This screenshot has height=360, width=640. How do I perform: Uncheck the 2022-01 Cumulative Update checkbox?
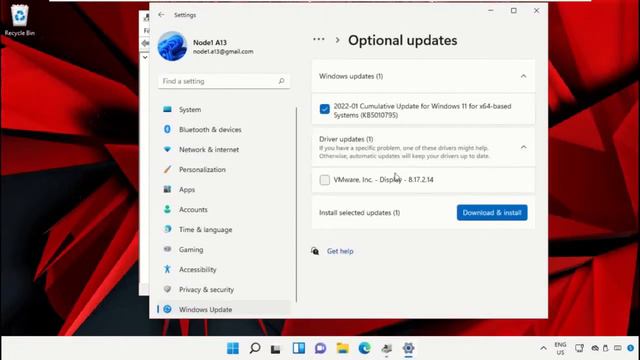tap(324, 109)
